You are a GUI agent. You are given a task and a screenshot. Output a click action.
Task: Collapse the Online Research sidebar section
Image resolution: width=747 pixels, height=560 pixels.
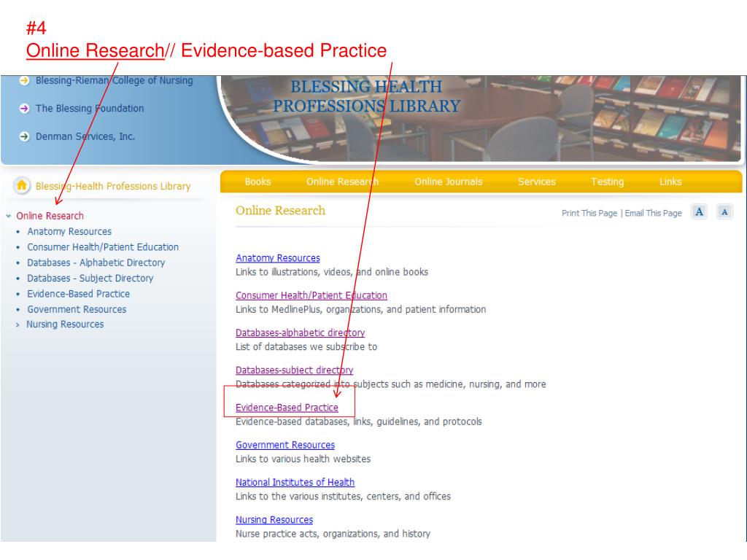(x=9, y=216)
